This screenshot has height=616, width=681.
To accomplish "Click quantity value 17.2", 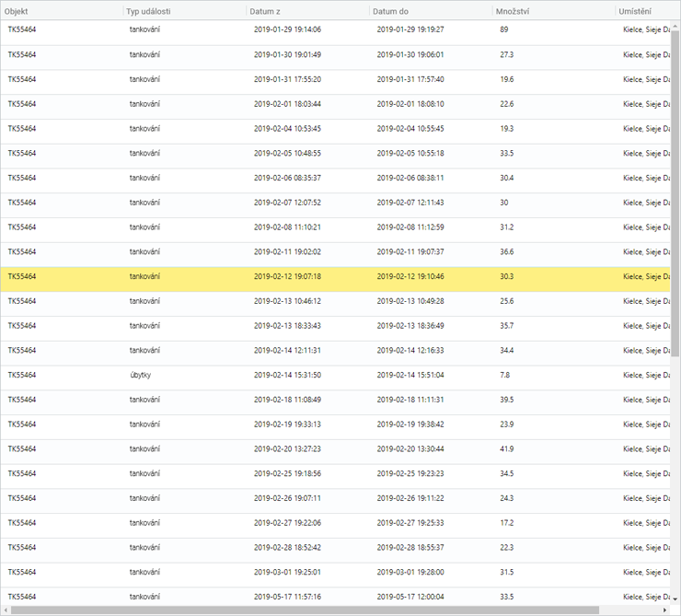I will (506, 523).
